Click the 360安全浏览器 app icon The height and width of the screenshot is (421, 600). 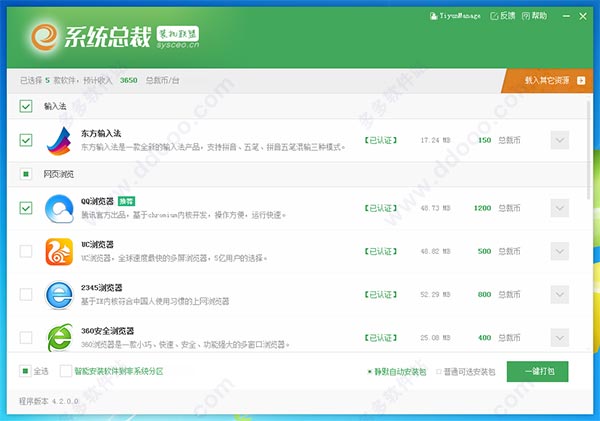pos(59,338)
